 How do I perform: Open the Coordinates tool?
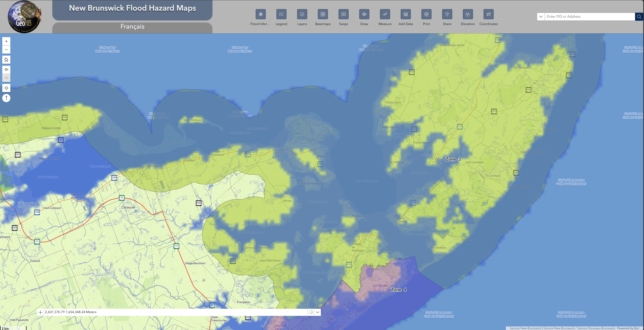pos(488,14)
